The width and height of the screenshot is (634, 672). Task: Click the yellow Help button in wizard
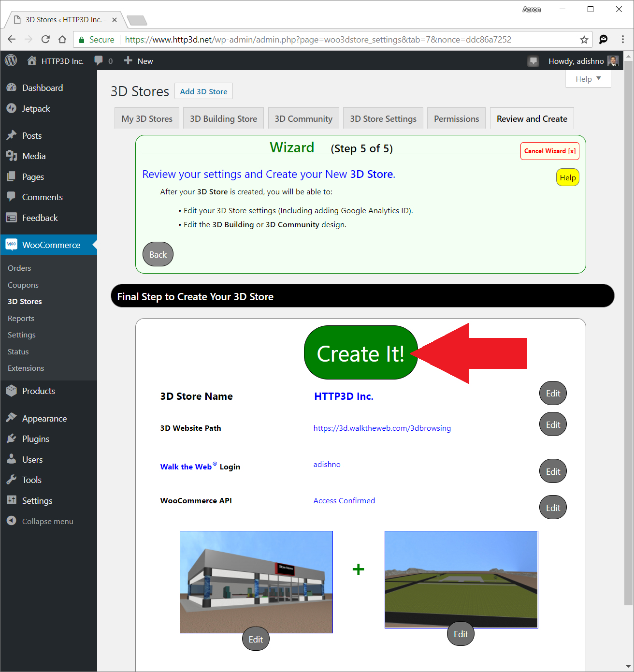[x=567, y=177]
